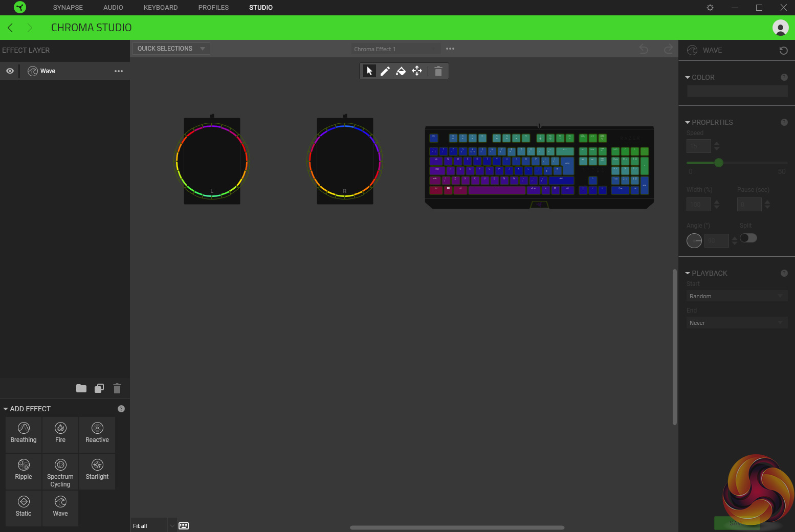
Task: Add a Fire effect
Action: pos(60,435)
